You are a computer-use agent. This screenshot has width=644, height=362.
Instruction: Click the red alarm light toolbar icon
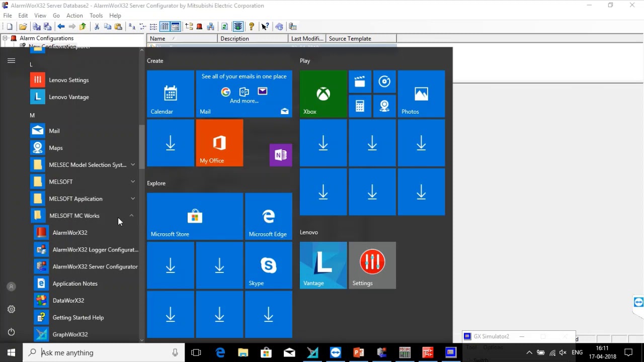click(200, 27)
